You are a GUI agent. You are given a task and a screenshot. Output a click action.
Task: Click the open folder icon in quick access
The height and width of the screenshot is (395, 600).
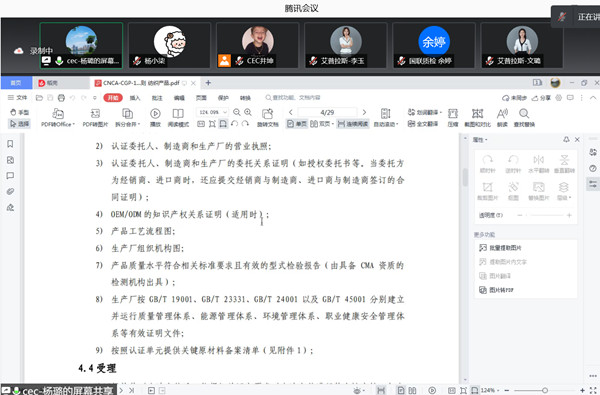(x=39, y=98)
